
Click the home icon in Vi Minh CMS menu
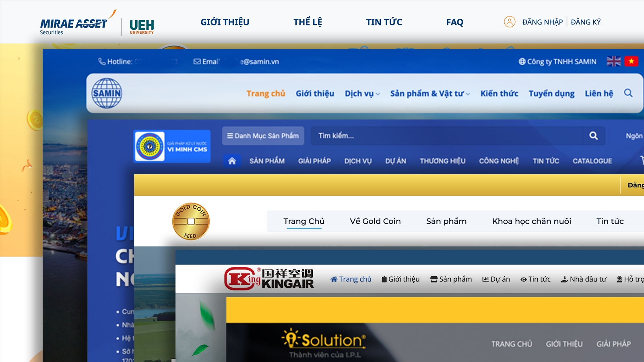tap(232, 161)
